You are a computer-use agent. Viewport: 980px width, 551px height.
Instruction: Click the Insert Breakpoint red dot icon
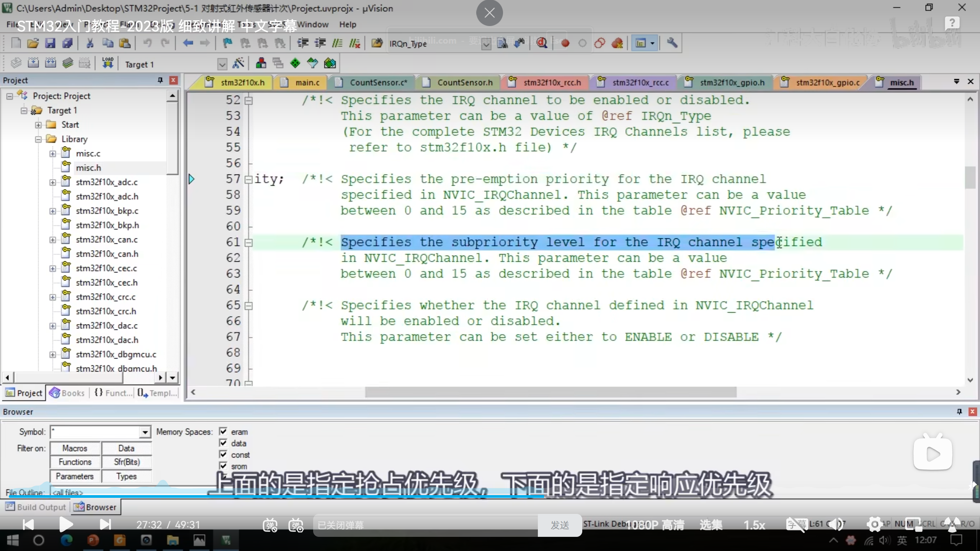(x=565, y=43)
